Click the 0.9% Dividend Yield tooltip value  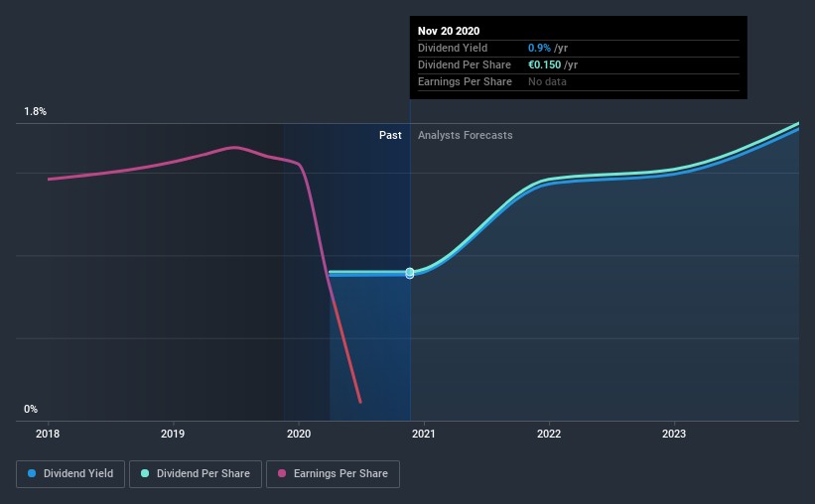(x=539, y=48)
